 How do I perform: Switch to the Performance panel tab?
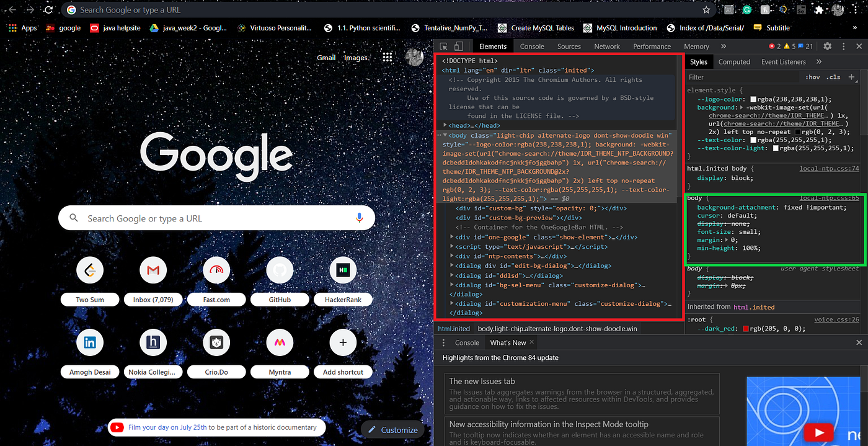652,47
